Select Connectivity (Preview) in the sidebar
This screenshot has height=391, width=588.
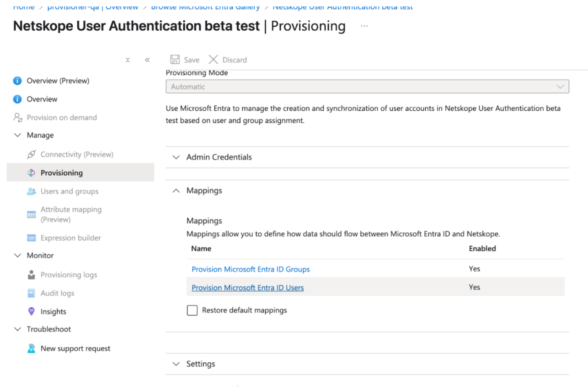point(77,154)
